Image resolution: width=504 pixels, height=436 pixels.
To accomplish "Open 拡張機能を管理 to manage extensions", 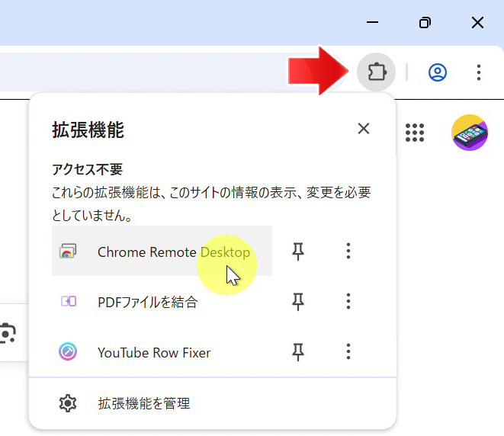I will click(x=143, y=403).
